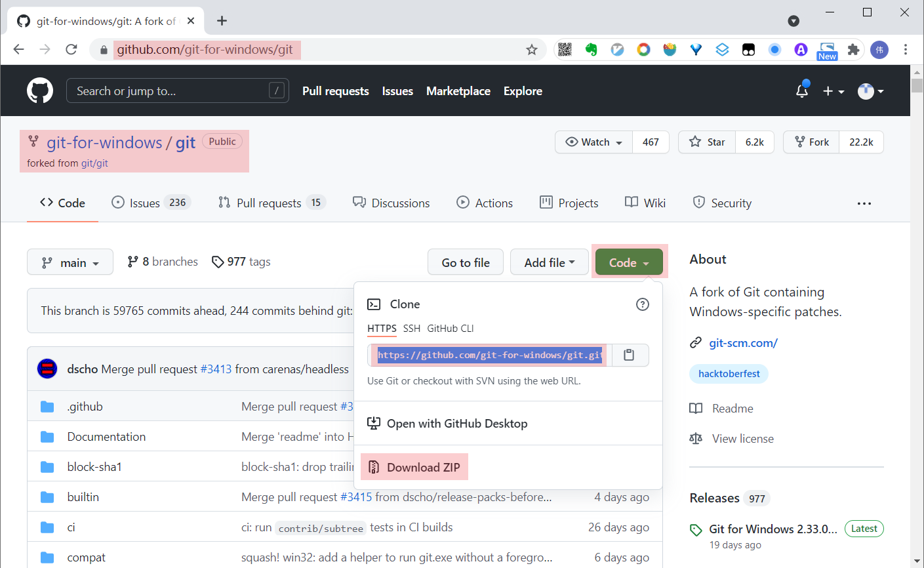Click the 977 tags link
Image resolution: width=924 pixels, height=568 pixels.
click(241, 262)
